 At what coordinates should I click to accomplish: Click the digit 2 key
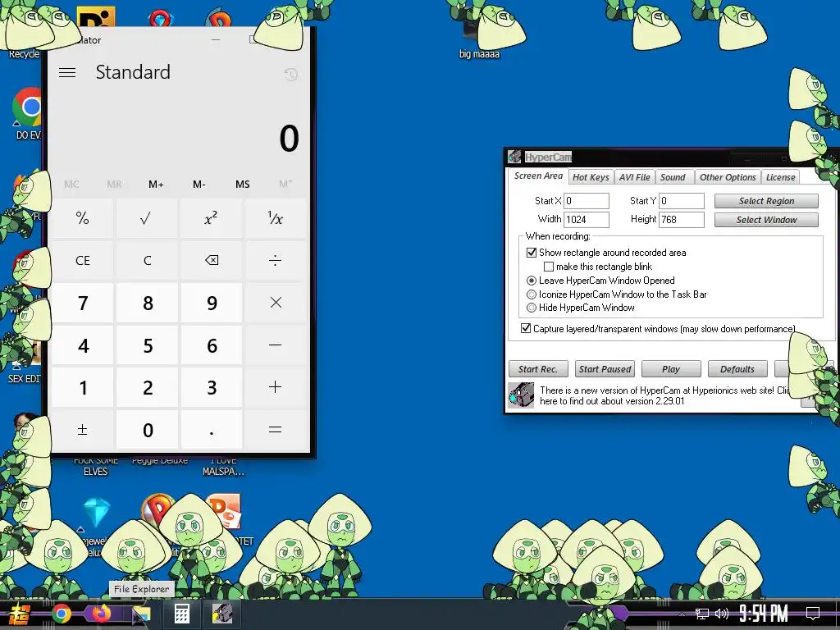[x=147, y=387]
